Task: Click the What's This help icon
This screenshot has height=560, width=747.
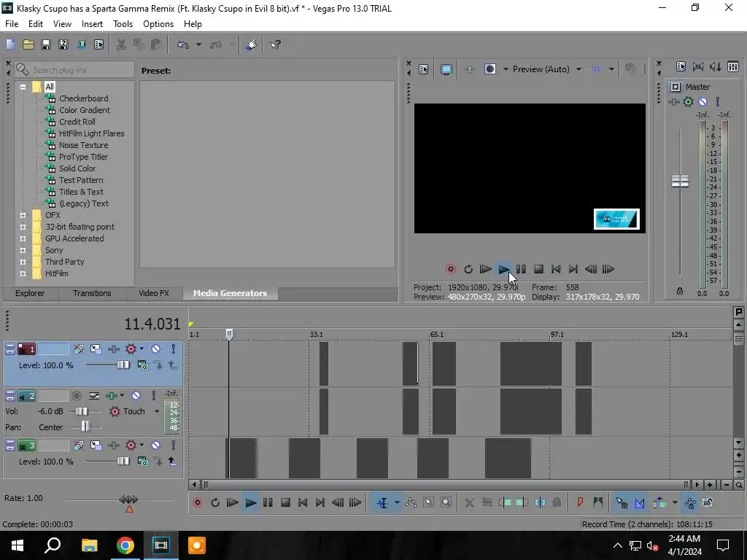Action: coord(275,44)
